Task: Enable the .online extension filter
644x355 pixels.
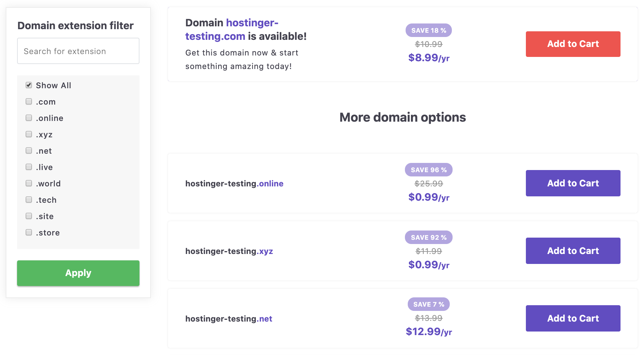Action: pyautogui.click(x=29, y=118)
